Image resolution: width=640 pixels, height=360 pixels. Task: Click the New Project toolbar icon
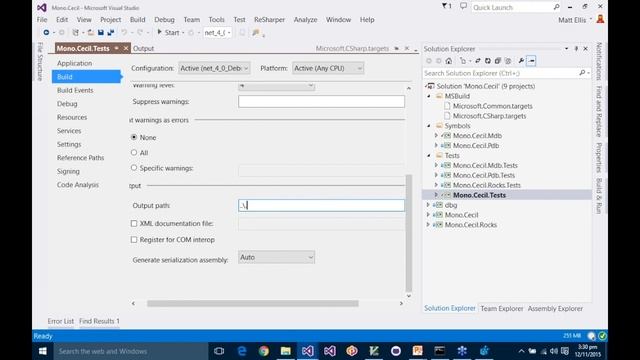[76, 32]
